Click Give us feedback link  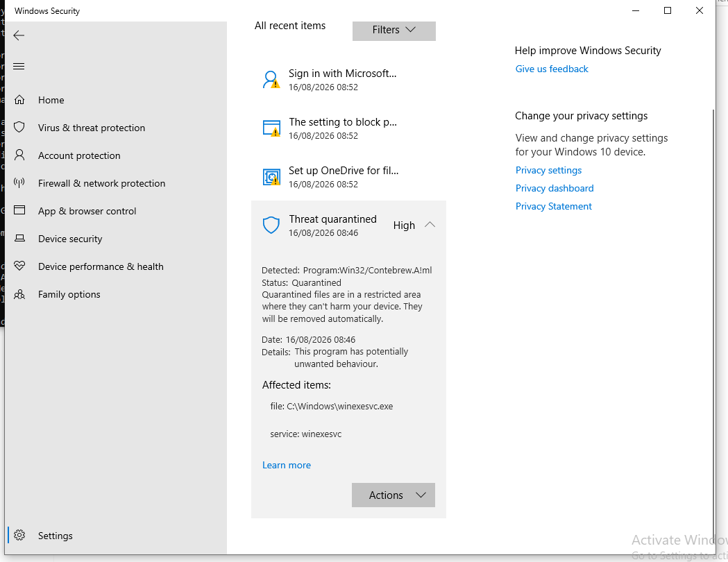click(552, 69)
